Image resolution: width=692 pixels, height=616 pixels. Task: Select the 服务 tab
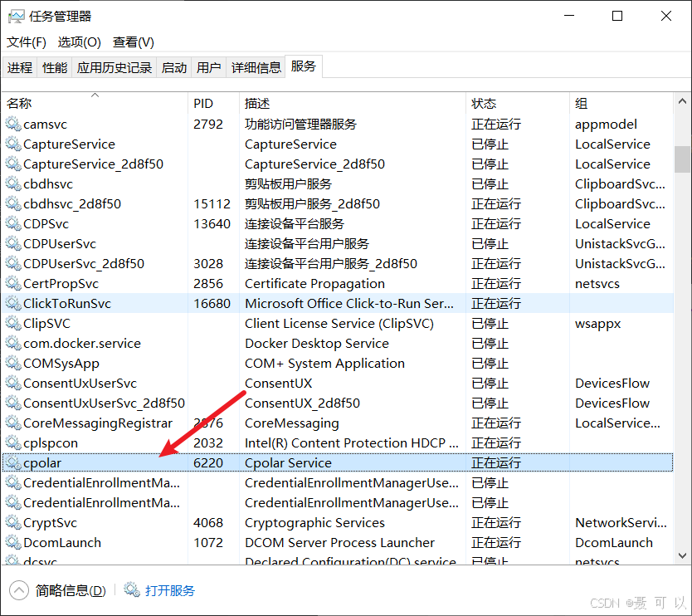pos(304,66)
